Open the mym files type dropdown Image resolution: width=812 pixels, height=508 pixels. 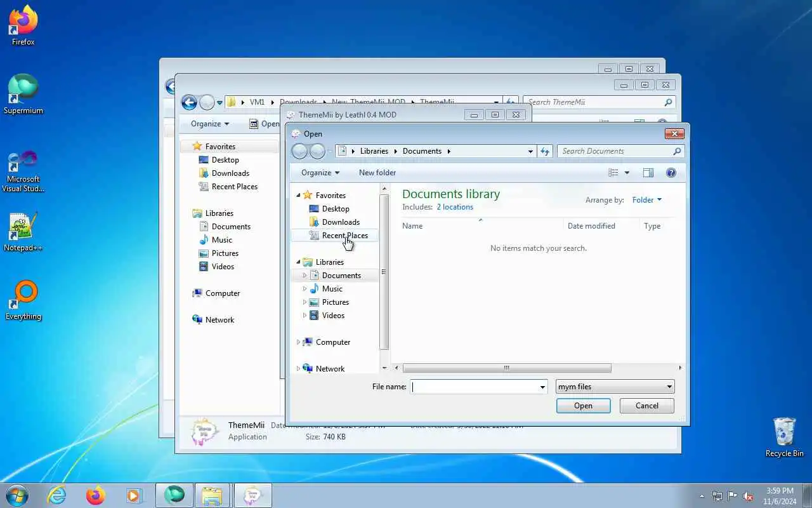[615, 387]
